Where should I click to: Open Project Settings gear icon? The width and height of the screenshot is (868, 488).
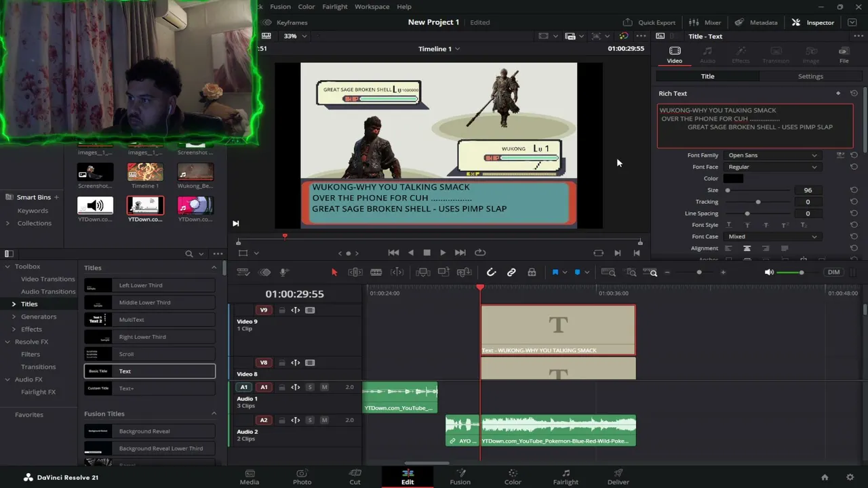coord(850,477)
